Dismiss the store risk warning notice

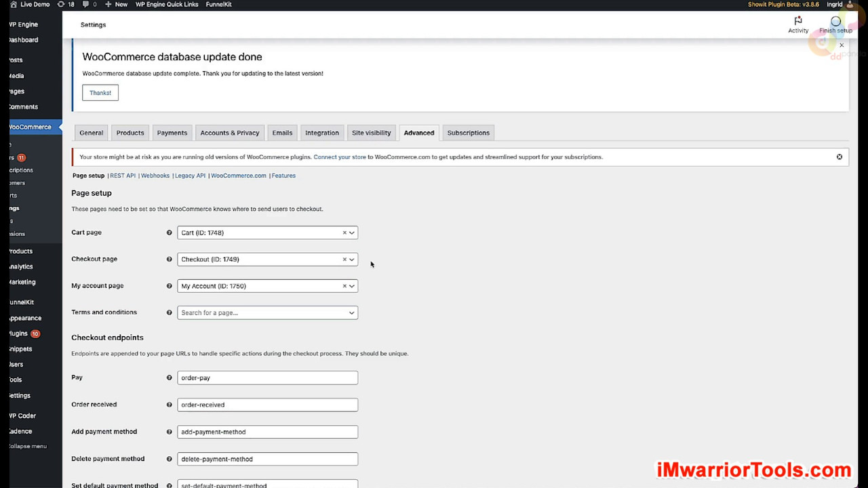point(840,157)
